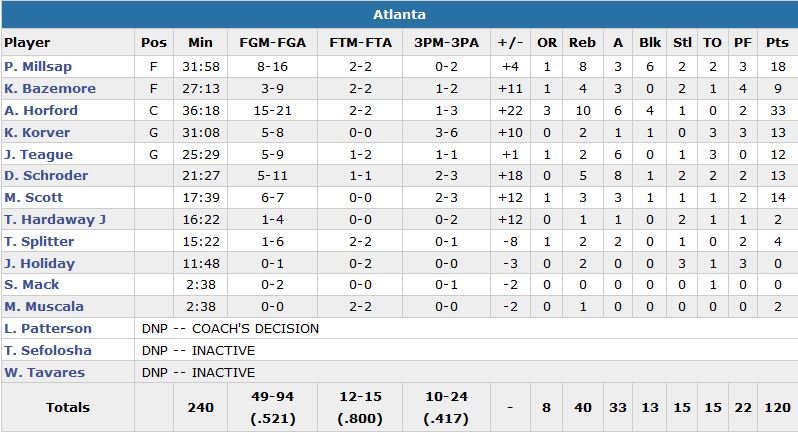Click T. Hardaway J name
Image resolution: width=798 pixels, height=433 pixels.
55,220
